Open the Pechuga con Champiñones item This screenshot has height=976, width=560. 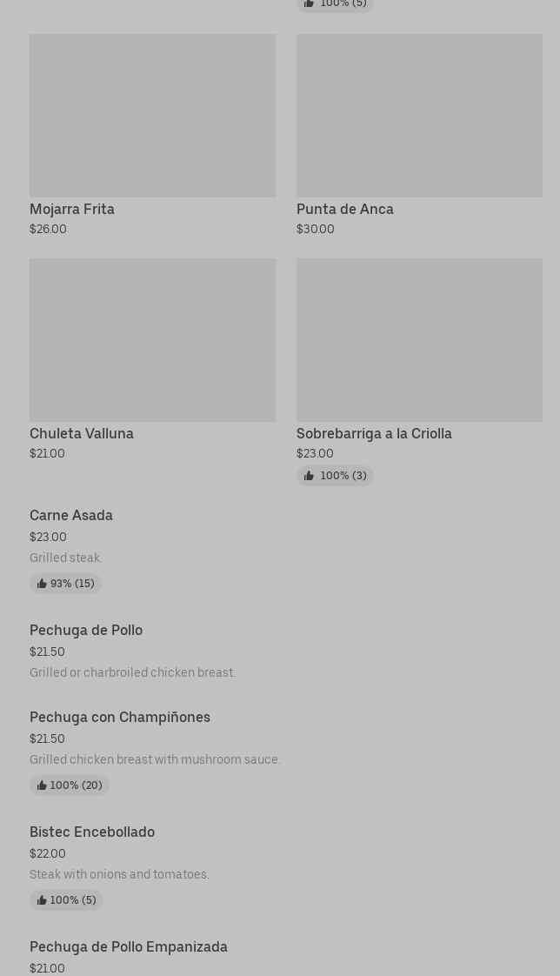tap(120, 717)
